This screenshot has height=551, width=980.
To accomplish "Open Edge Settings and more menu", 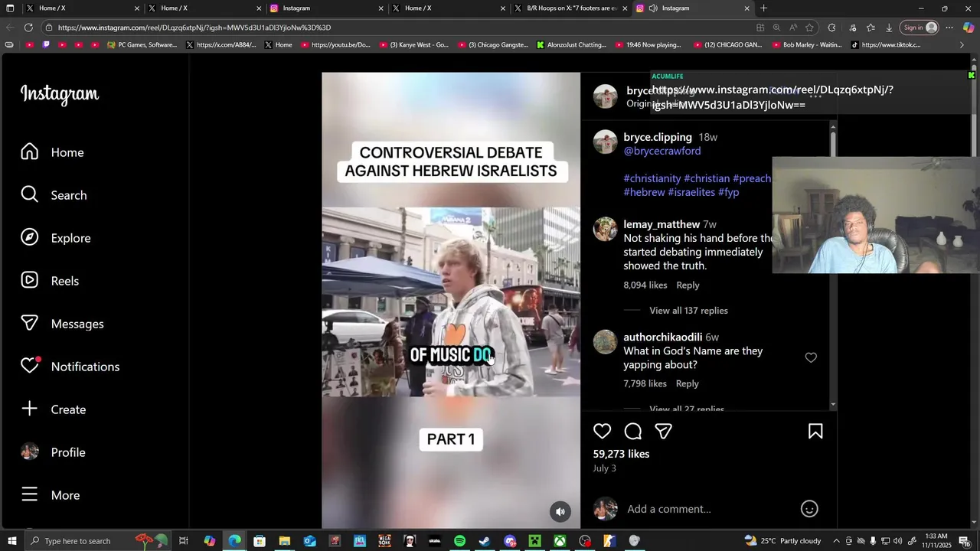I will click(x=949, y=28).
